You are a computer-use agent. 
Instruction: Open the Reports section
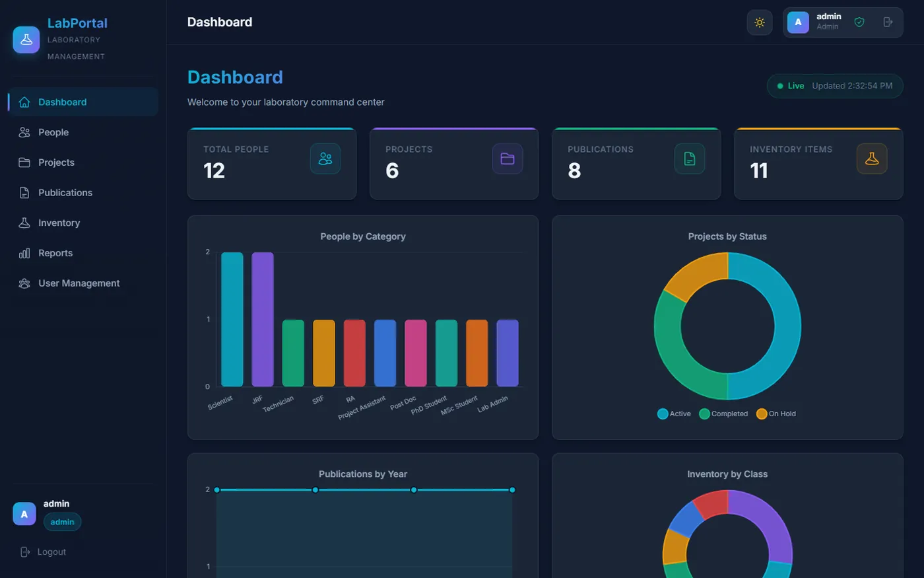click(83, 253)
